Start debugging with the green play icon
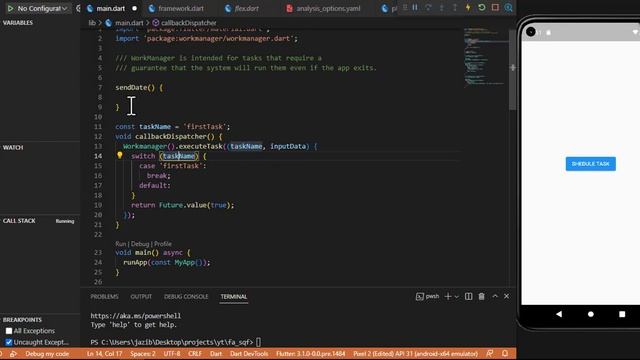This screenshot has width=640, height=360. click(x=10, y=8)
